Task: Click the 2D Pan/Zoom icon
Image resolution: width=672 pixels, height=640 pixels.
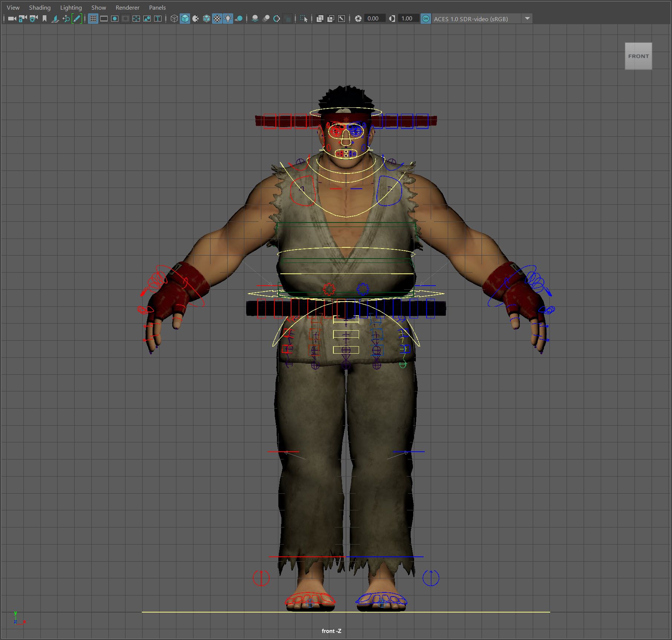Action: pos(66,19)
